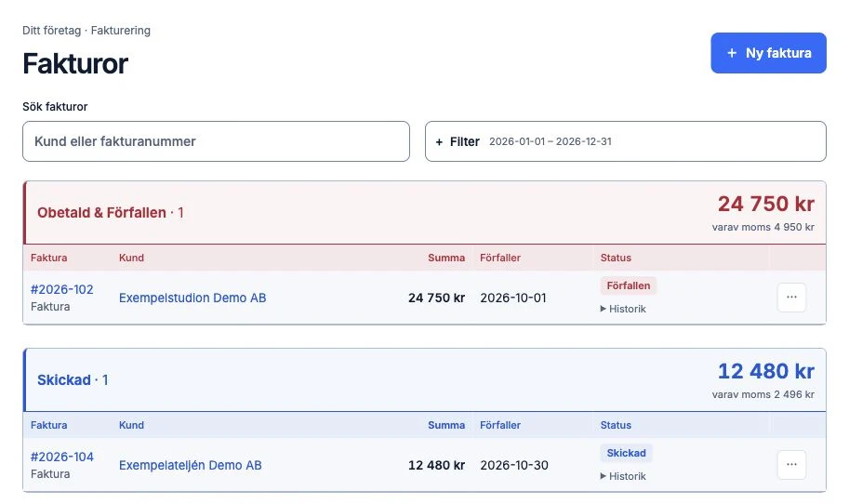
Task: Click the 24 750 kr group total
Action: (765, 204)
